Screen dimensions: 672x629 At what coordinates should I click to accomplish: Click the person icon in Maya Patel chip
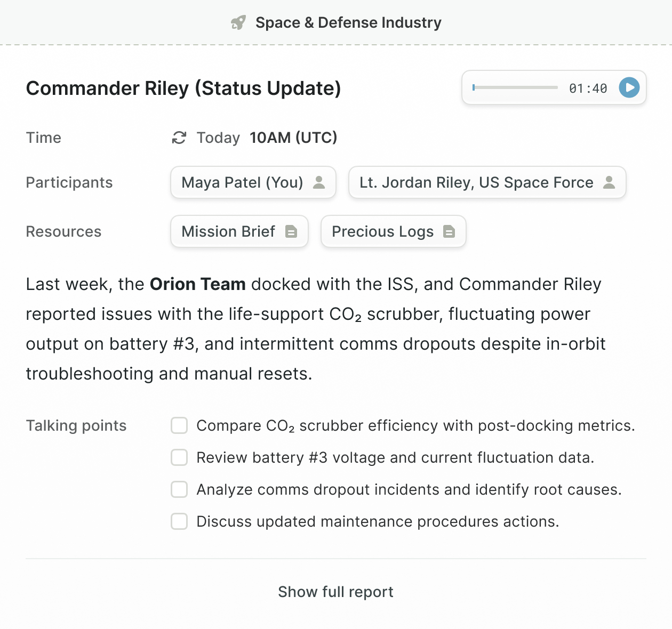click(319, 182)
